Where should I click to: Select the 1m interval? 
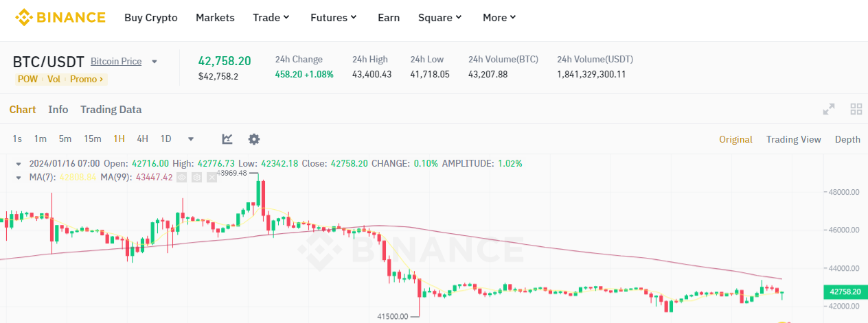(x=41, y=139)
